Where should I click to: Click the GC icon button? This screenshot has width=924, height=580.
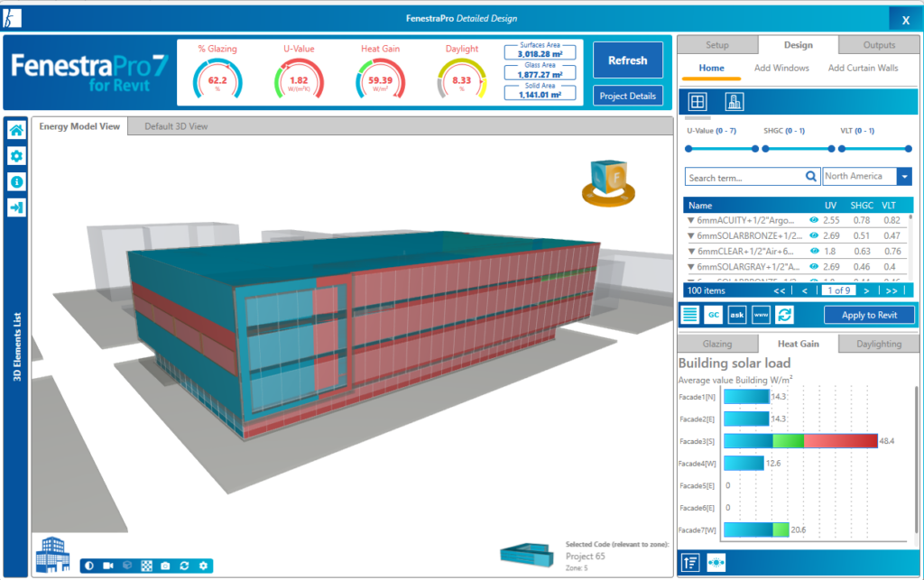(714, 315)
